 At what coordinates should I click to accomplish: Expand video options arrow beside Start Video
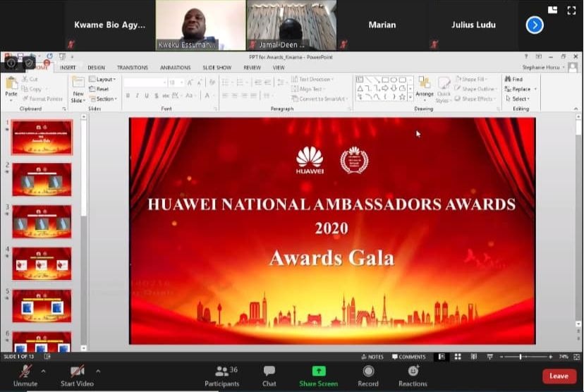point(98,371)
